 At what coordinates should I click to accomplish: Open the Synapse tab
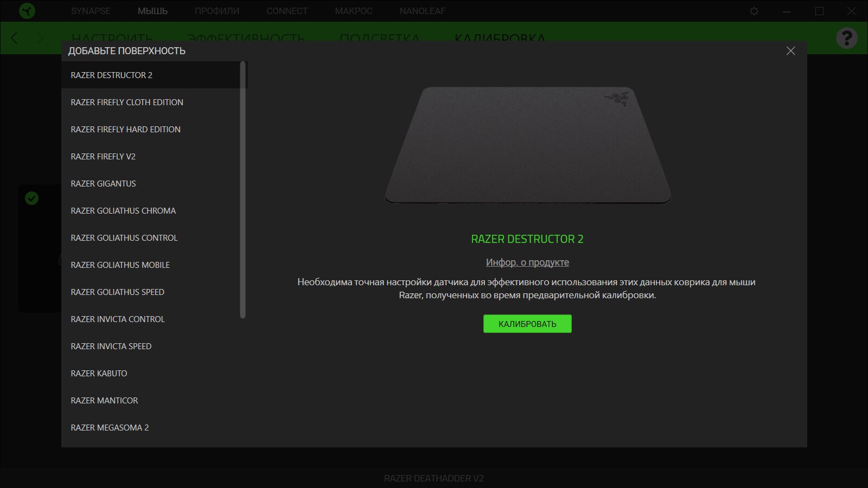click(91, 11)
